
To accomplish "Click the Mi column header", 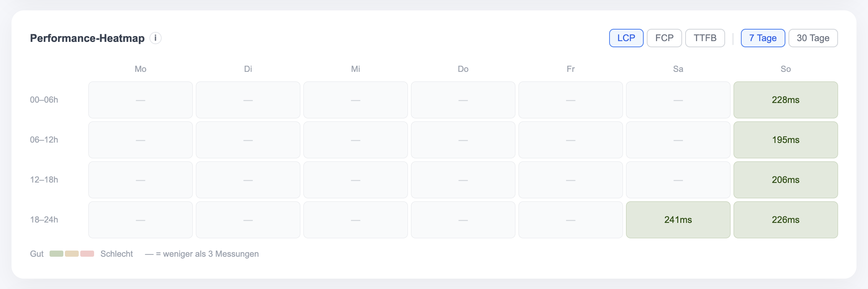I will pos(355,69).
